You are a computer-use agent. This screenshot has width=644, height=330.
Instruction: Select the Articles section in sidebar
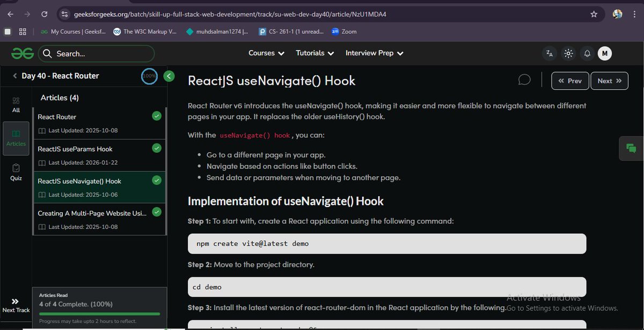click(16, 138)
